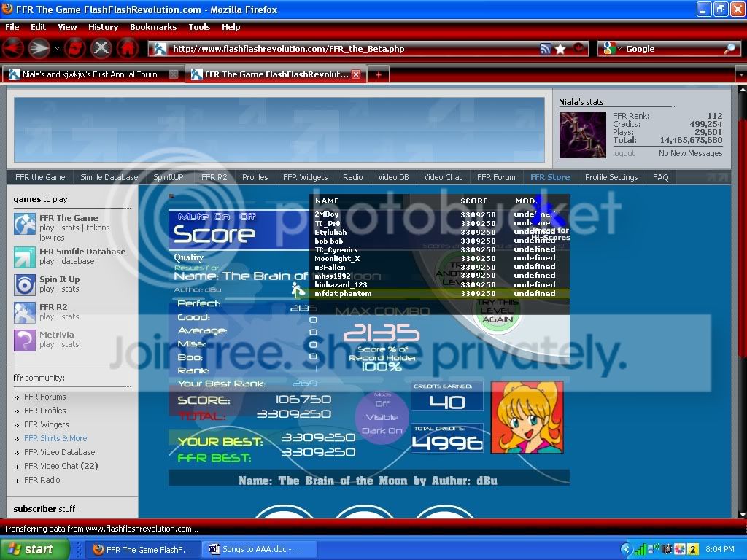Click the URL address bar field

[x=350, y=49]
